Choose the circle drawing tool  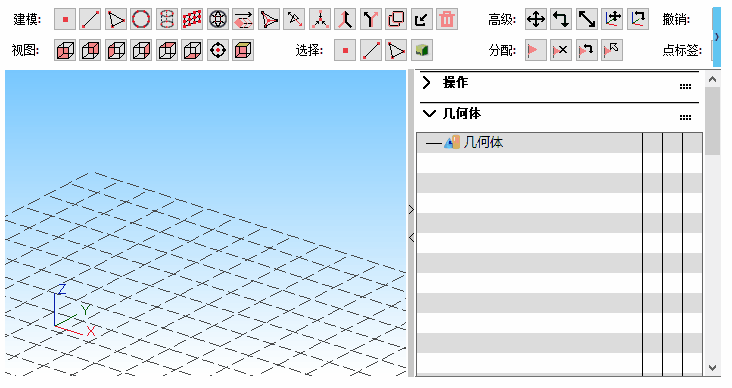141,20
